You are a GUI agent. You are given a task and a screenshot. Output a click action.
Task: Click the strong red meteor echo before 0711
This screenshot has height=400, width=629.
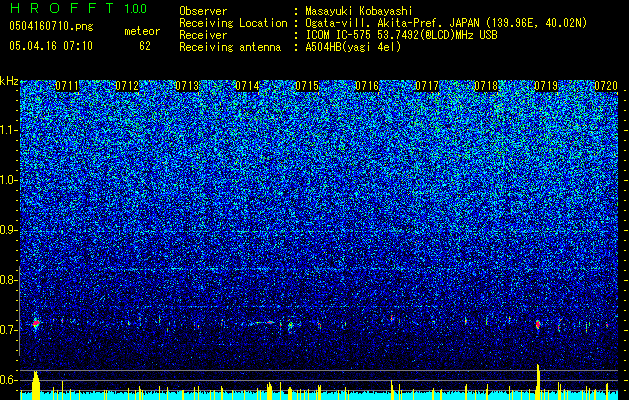tap(36, 323)
